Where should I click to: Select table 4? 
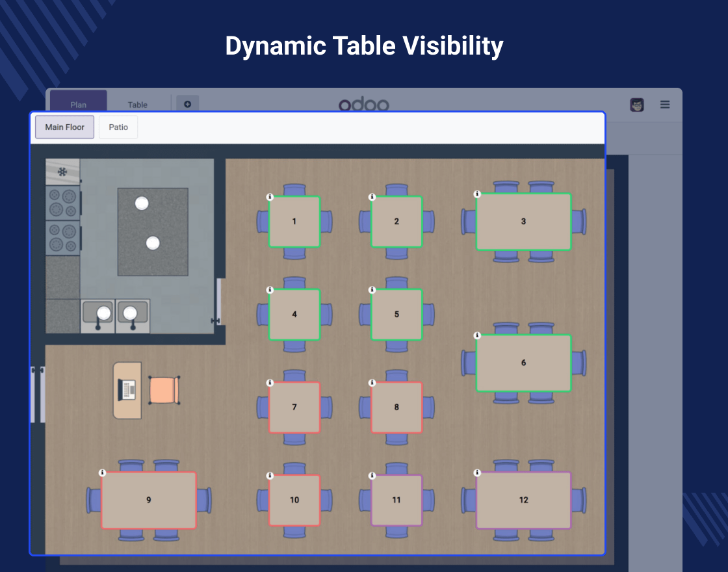(x=294, y=315)
